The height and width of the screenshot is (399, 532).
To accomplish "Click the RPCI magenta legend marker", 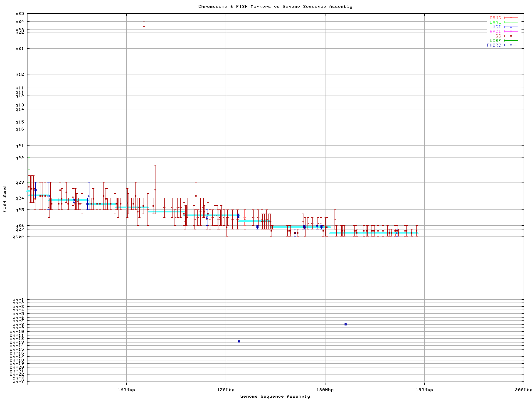I will pyautogui.click(x=511, y=32).
